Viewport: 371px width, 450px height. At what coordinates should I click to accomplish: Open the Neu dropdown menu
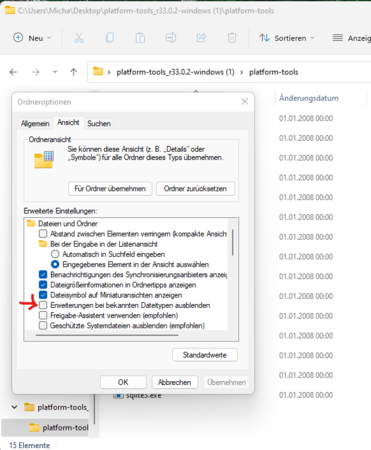pyautogui.click(x=32, y=38)
